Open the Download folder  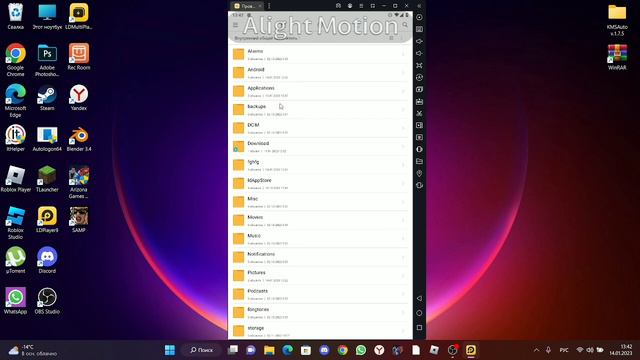(320, 147)
